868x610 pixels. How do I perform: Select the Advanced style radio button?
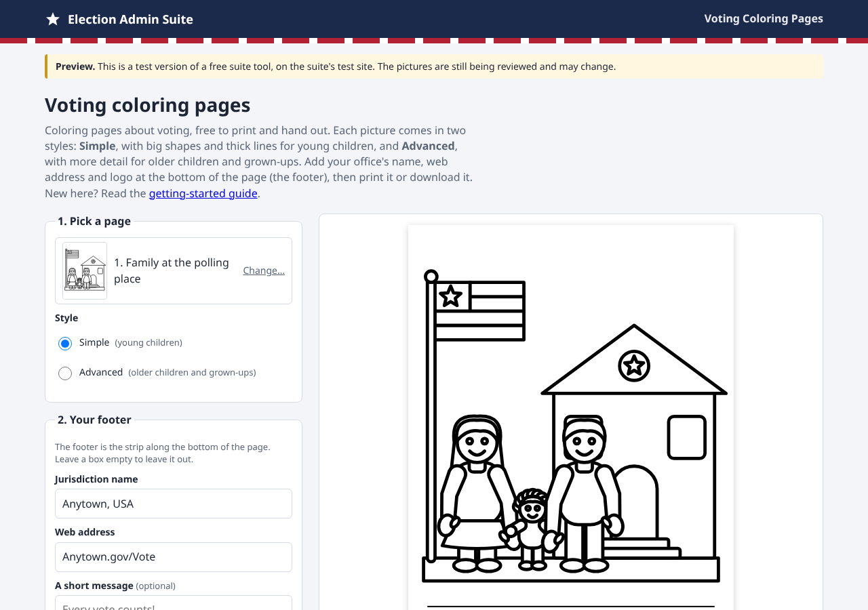65,373
